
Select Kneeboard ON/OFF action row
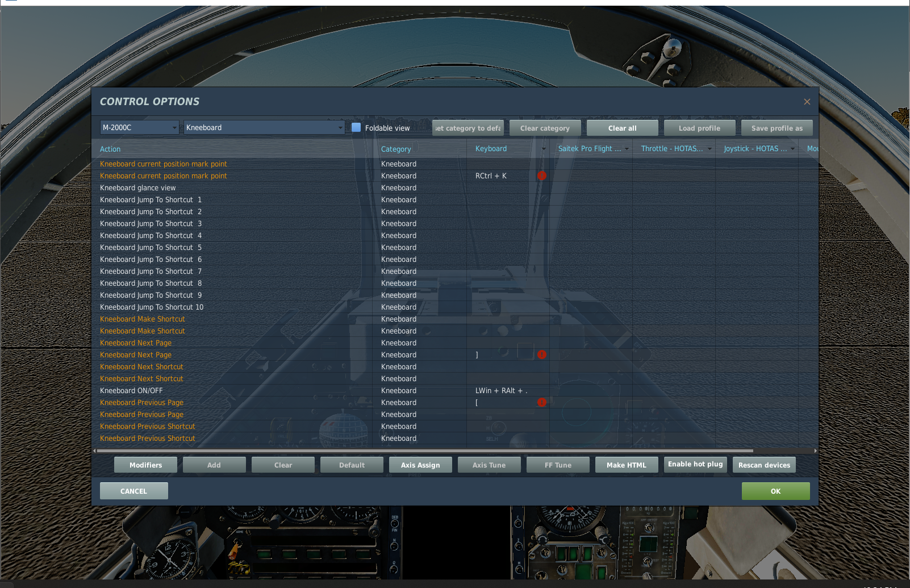point(454,391)
